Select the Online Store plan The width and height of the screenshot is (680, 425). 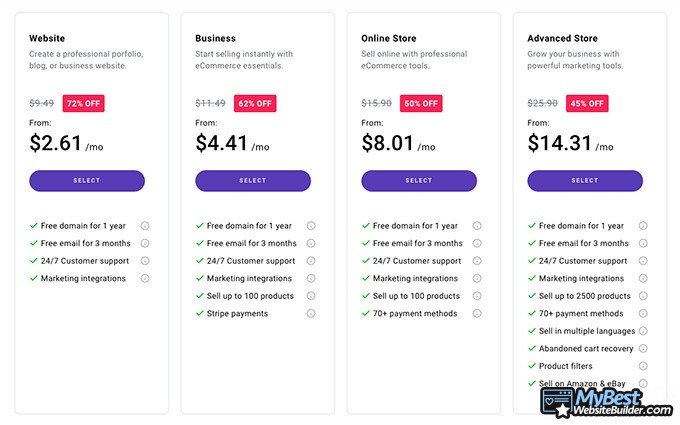coord(419,180)
